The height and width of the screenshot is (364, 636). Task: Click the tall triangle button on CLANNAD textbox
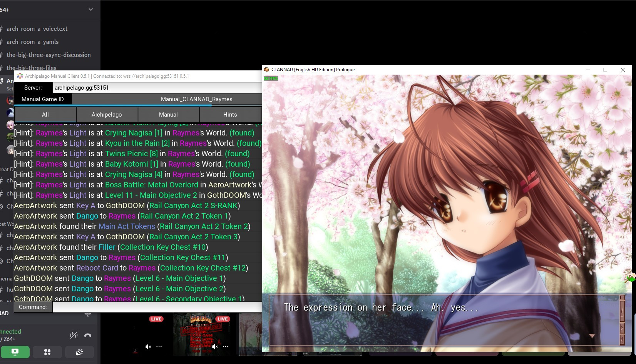pyautogui.click(x=622, y=312)
